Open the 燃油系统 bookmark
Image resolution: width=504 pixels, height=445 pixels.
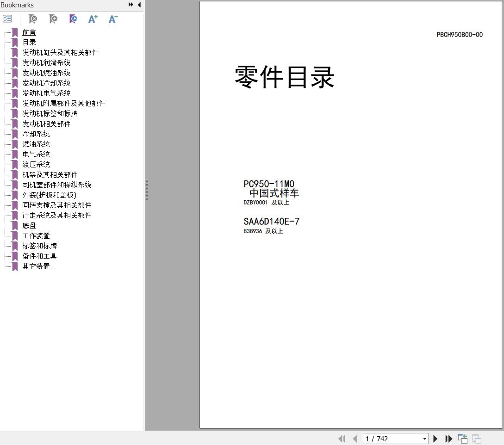(36, 144)
